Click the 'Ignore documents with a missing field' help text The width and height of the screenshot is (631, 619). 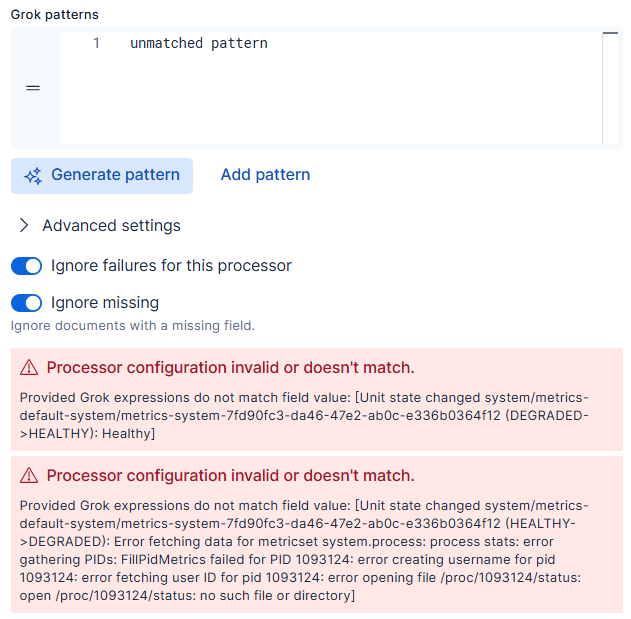tap(133, 326)
